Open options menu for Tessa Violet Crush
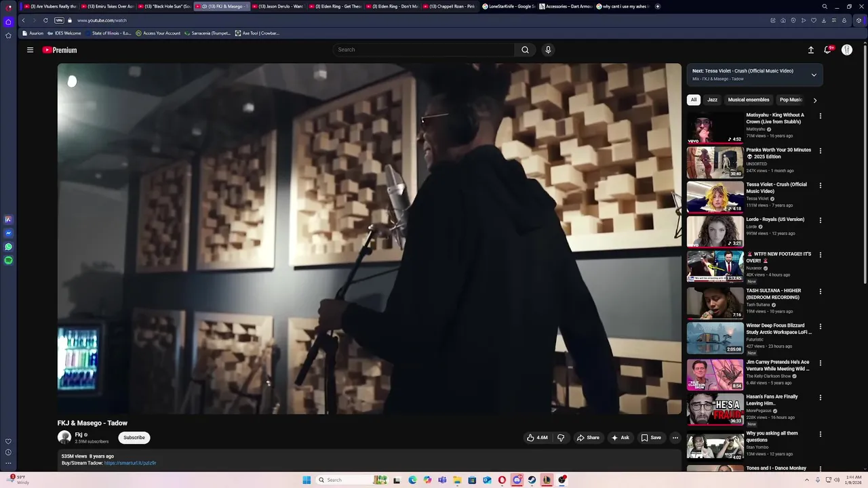This screenshot has width=868, height=488. coord(821,186)
